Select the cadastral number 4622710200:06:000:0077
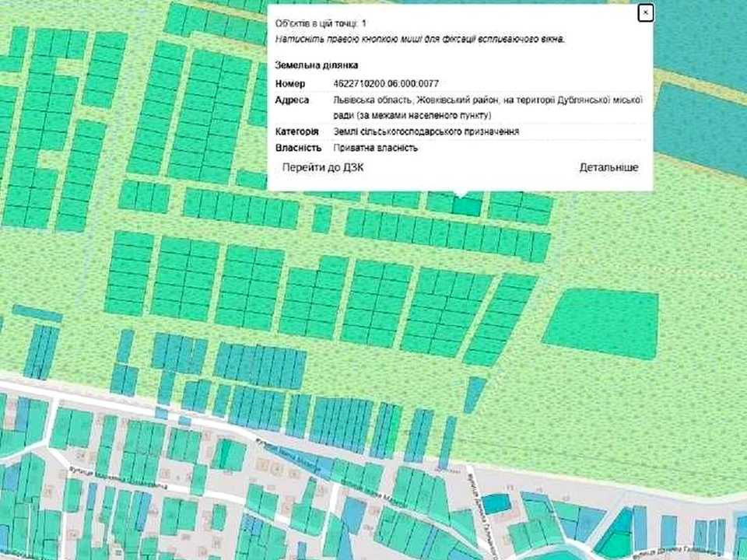747x560 pixels. (386, 84)
